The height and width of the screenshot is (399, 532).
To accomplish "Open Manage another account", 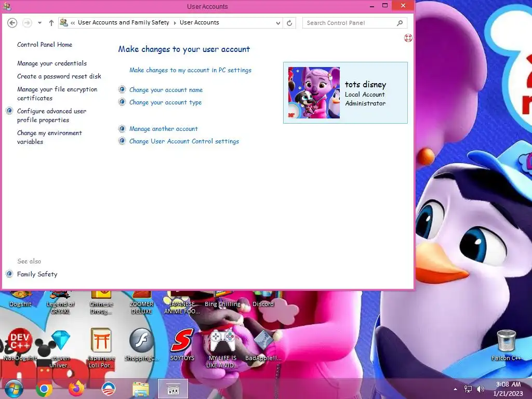I will [164, 129].
